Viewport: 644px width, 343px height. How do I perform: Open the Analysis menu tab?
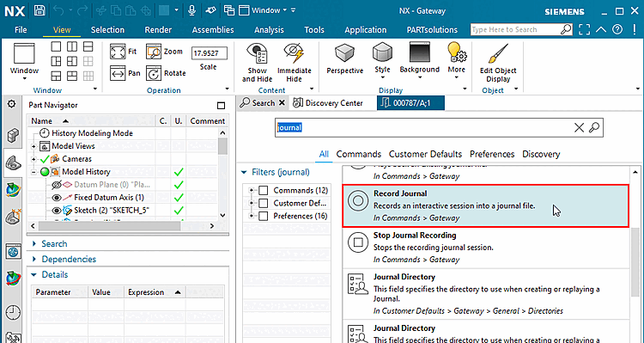pyautogui.click(x=269, y=30)
